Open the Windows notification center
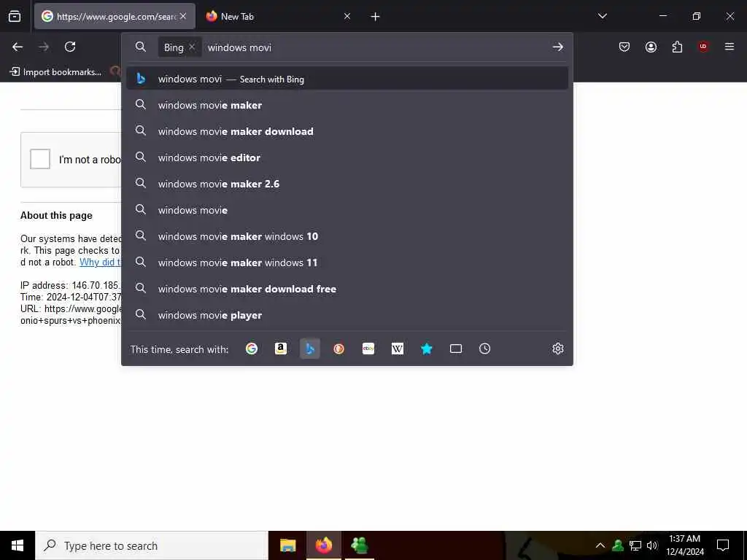Viewport: 747px width, 560px height. tap(723, 545)
